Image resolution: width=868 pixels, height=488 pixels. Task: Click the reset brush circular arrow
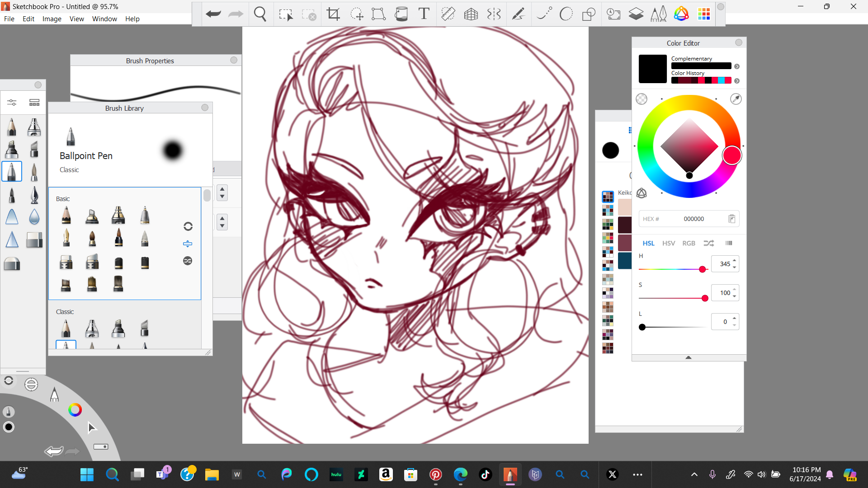(188, 226)
